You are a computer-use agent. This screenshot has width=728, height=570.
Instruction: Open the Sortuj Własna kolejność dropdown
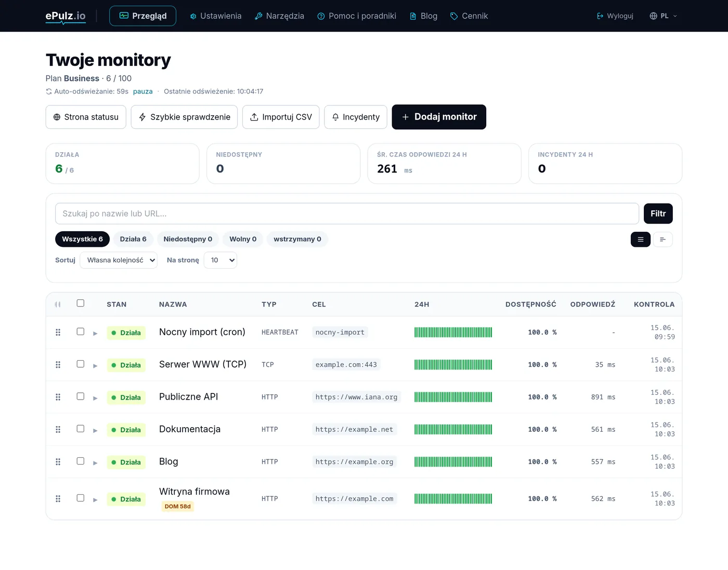click(x=119, y=260)
